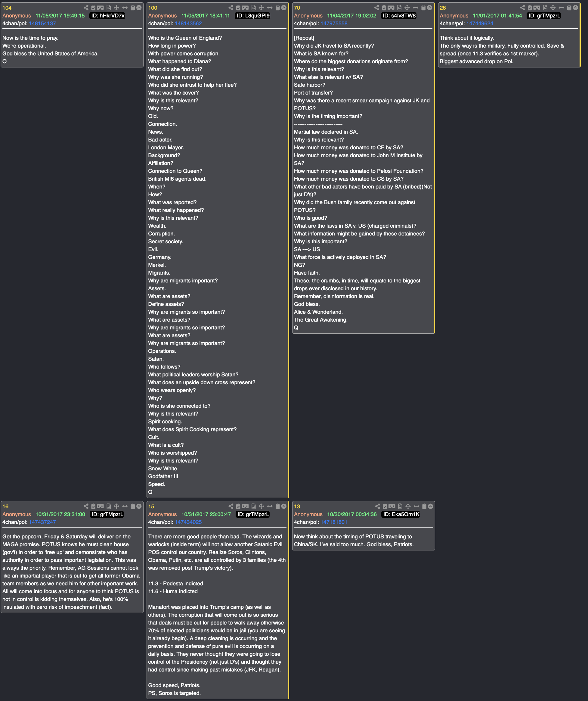The height and width of the screenshot is (701, 588).
Task: Collapse post 16 with the circled up arrow
Action: click(139, 506)
